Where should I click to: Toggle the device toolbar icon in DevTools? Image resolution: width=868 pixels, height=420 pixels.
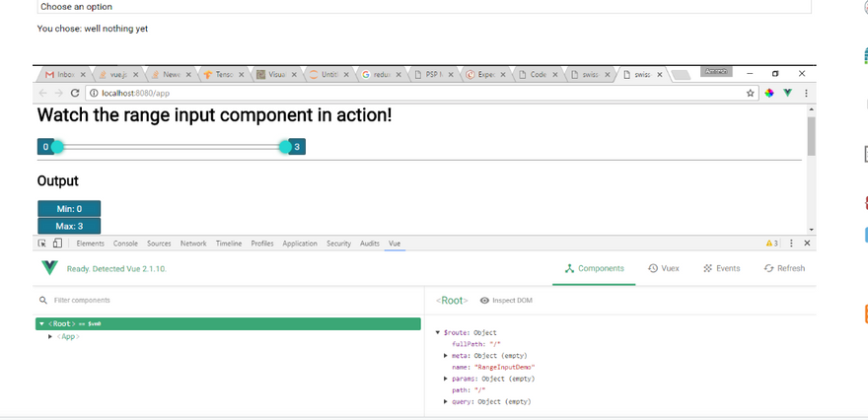57,244
